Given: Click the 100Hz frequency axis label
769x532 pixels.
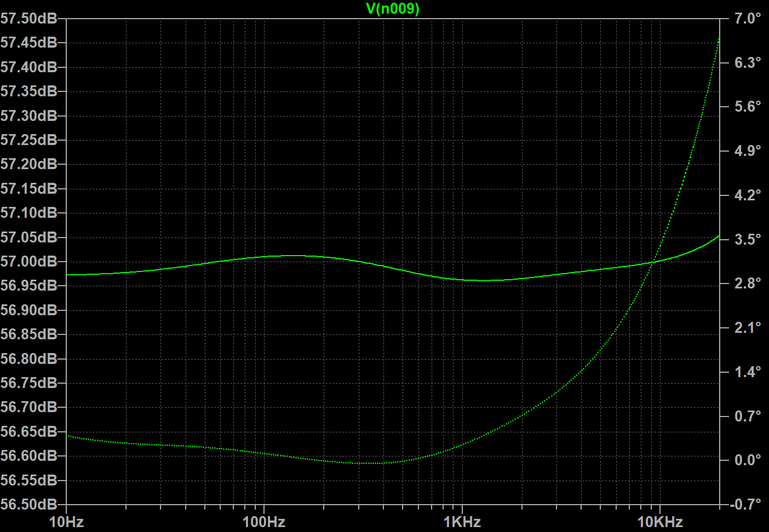Looking at the screenshot, I should (264, 522).
